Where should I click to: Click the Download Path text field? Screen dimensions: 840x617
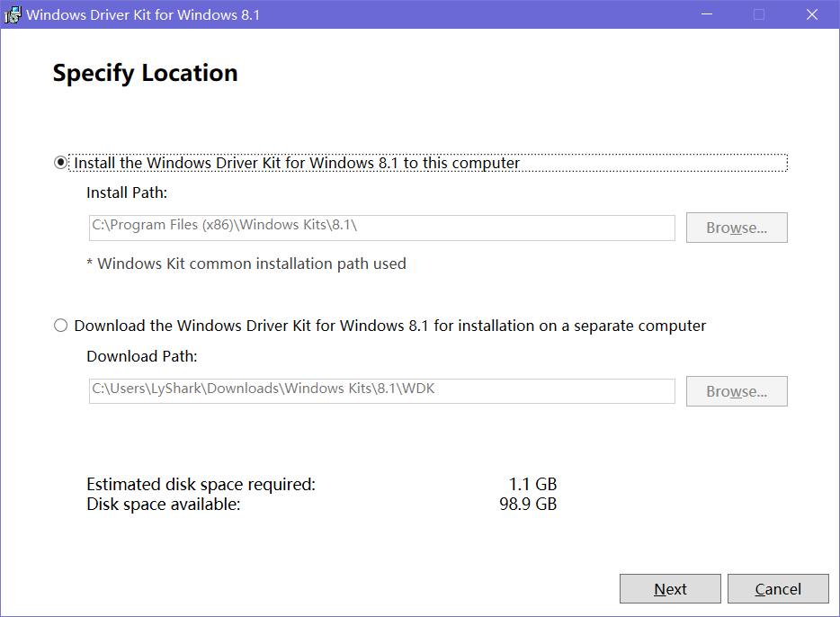tap(381, 391)
